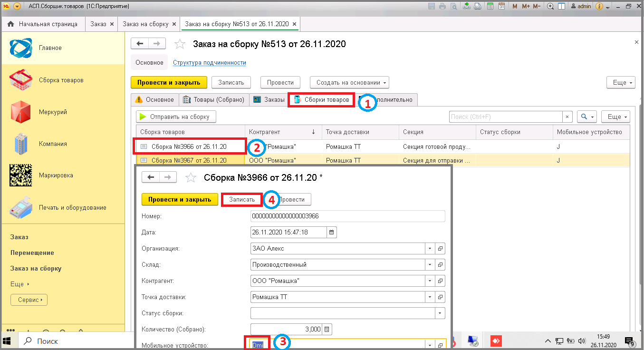Open the Сервис sidebar menu

click(29, 300)
